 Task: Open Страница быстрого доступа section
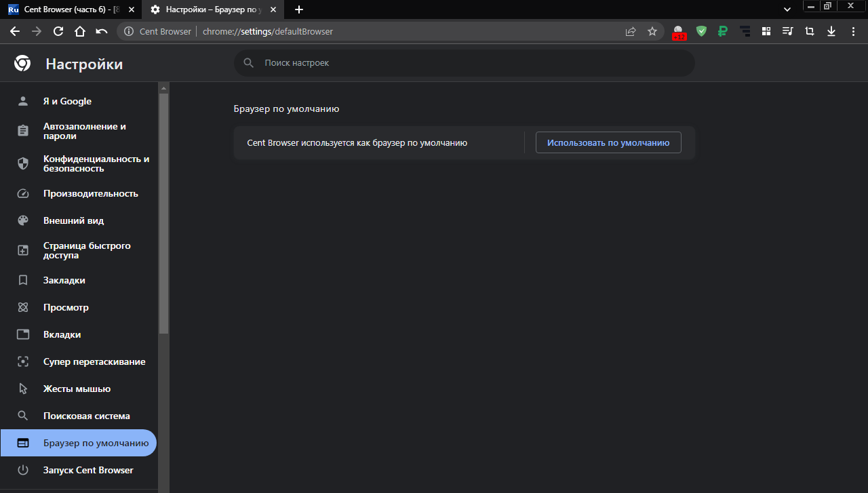pos(79,250)
